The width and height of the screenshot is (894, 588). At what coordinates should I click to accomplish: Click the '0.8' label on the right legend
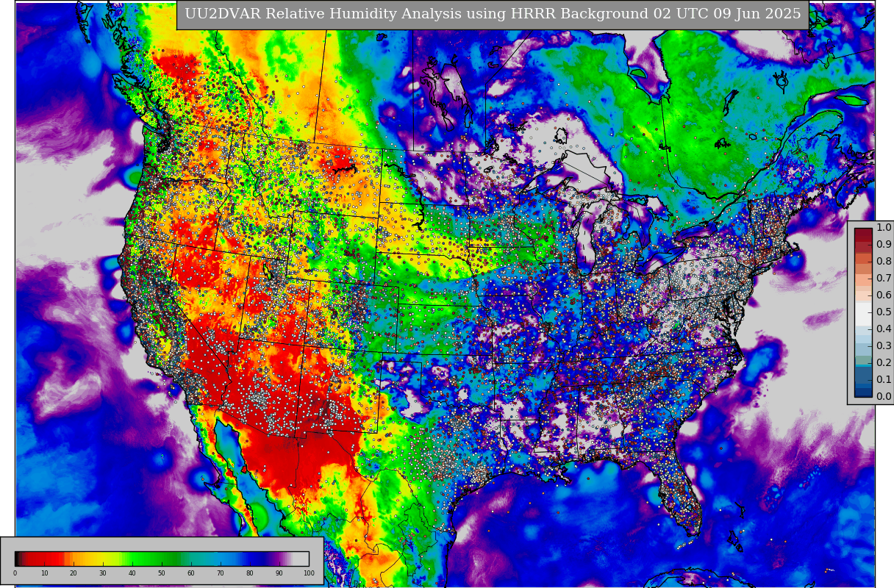coord(884,261)
